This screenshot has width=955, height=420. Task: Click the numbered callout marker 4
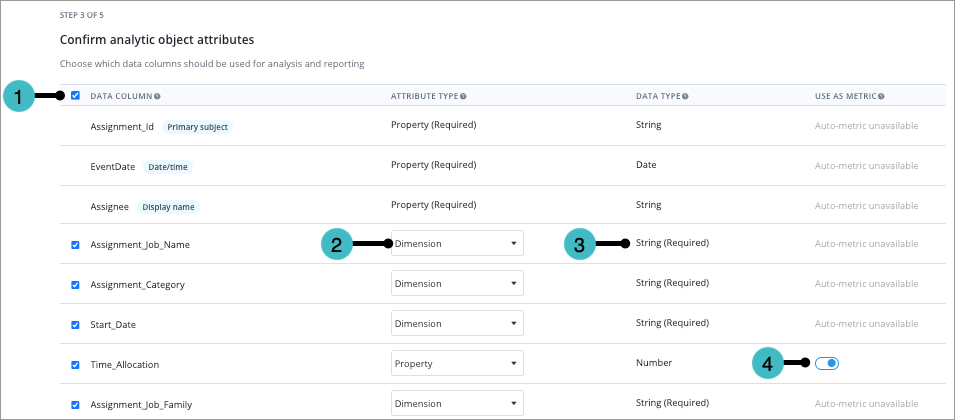click(x=768, y=363)
